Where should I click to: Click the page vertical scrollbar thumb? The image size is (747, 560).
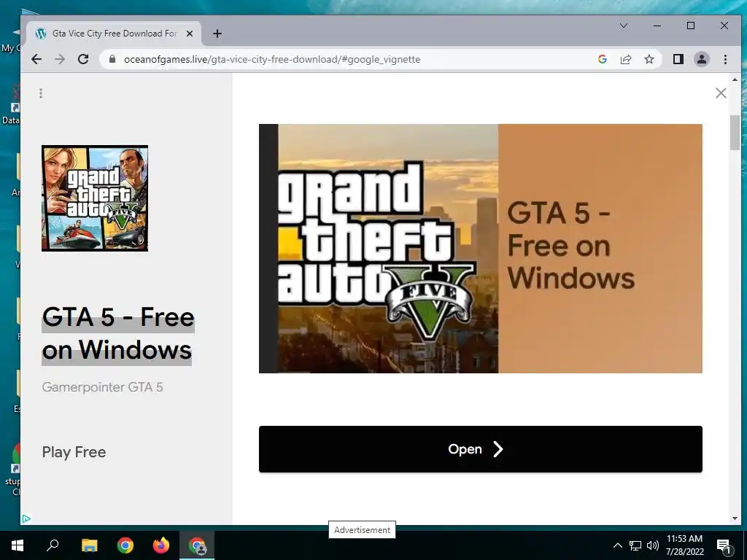click(735, 133)
